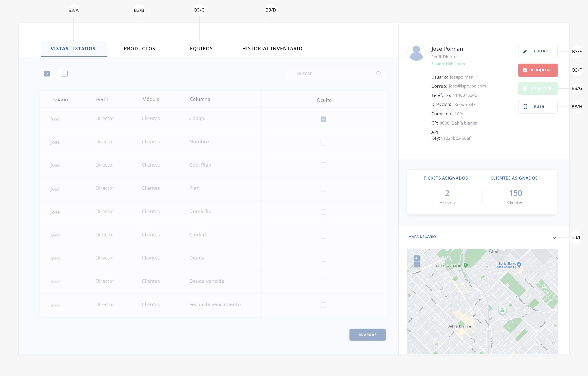This screenshot has width=588, height=376.
Task: Click the map zoom in plus
Action: (416, 258)
